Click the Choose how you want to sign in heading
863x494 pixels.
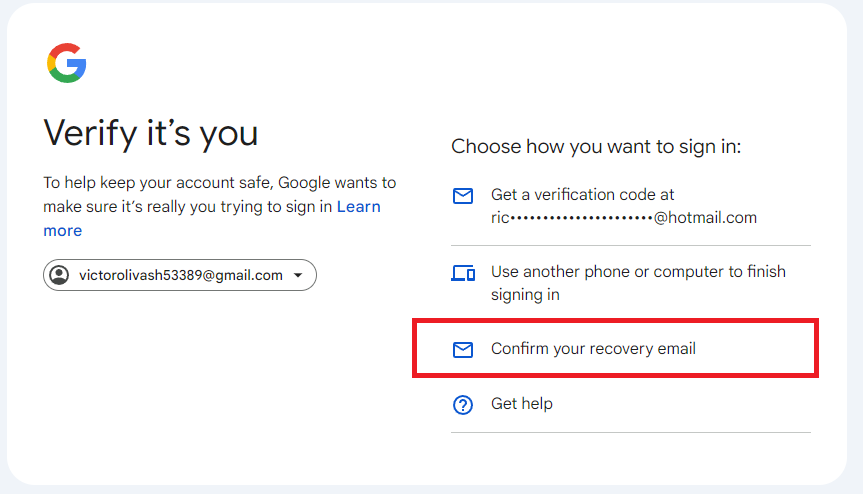click(x=596, y=147)
